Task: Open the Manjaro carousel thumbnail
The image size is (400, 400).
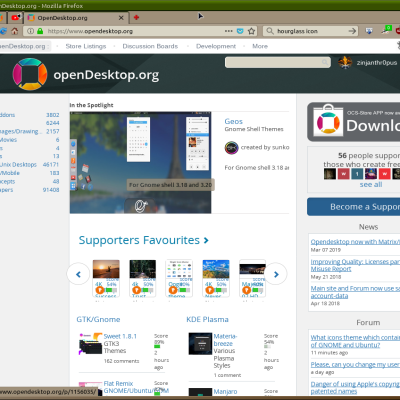Action: click(x=253, y=269)
